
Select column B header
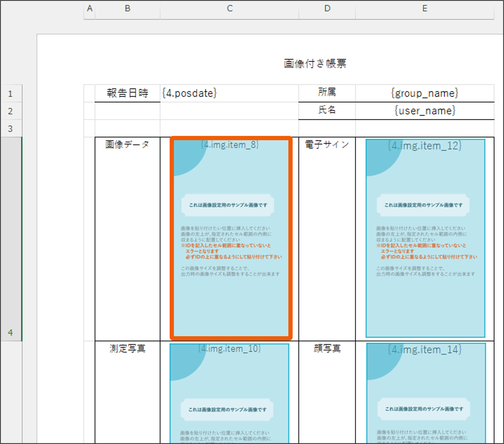click(x=127, y=9)
